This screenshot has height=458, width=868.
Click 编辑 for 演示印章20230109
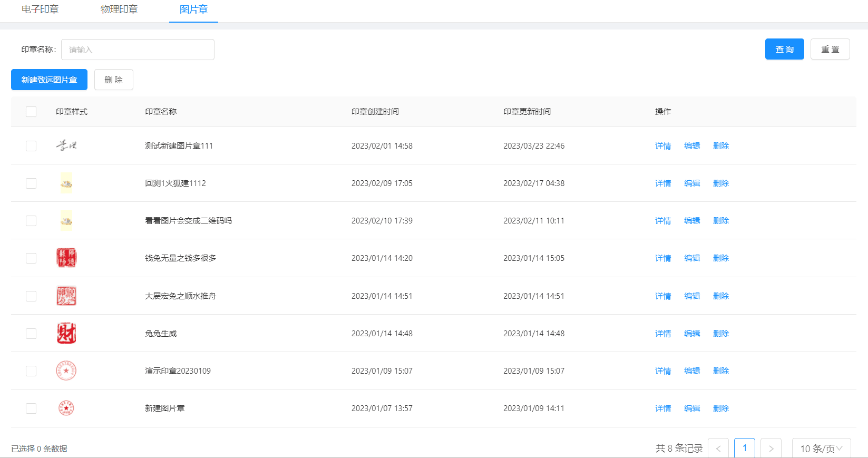pos(692,371)
